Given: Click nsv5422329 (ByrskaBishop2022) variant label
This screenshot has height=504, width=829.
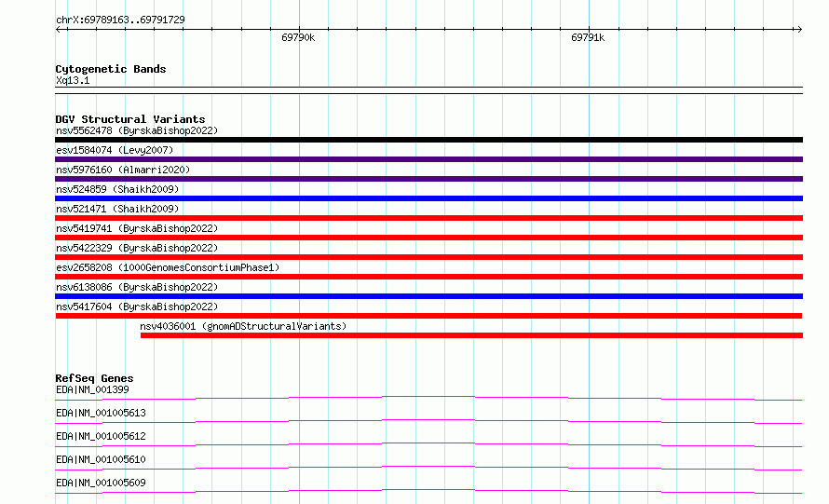Looking at the screenshot, I should pos(137,248).
